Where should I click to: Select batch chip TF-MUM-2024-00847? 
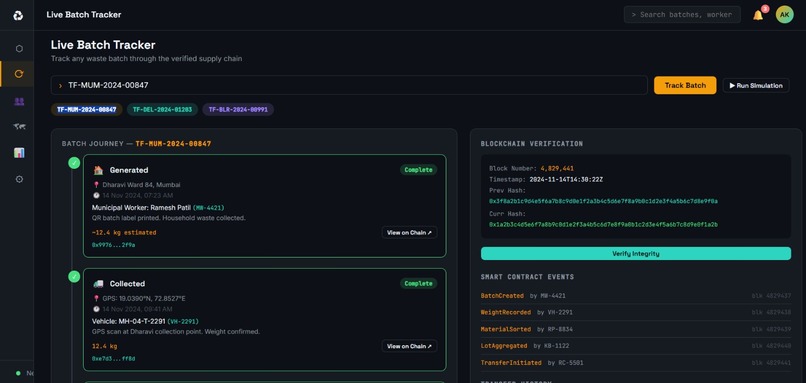pyautogui.click(x=86, y=110)
